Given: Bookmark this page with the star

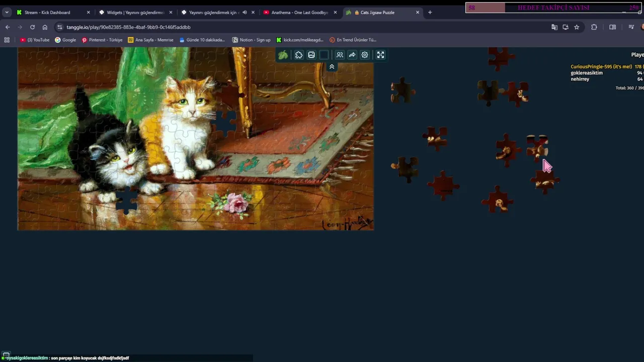Looking at the screenshot, I should [577, 27].
